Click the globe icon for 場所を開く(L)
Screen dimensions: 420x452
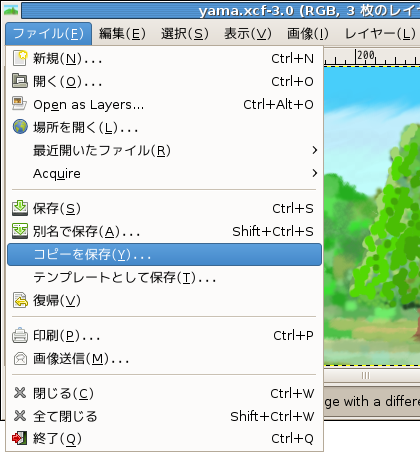click(x=20, y=127)
